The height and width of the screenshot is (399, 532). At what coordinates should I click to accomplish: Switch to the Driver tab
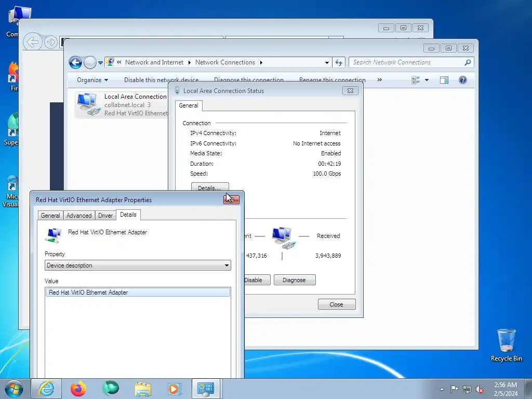(105, 216)
